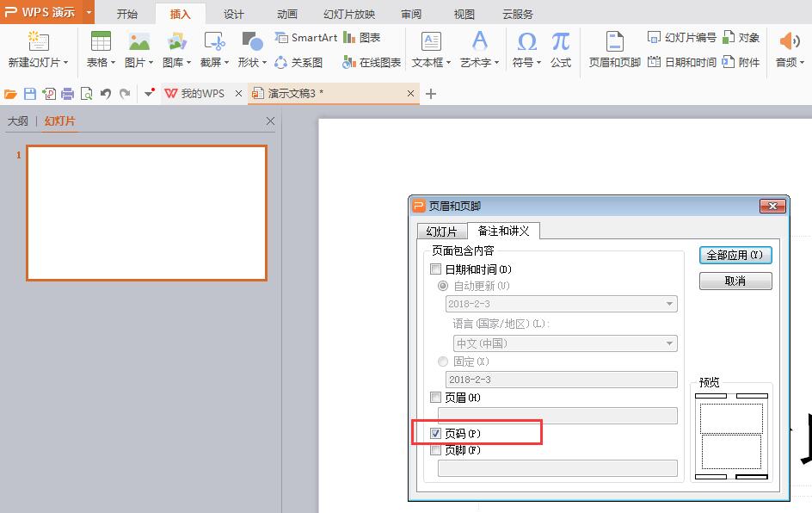Close the slide panel with its X
The height and width of the screenshot is (513, 812).
[x=270, y=121]
